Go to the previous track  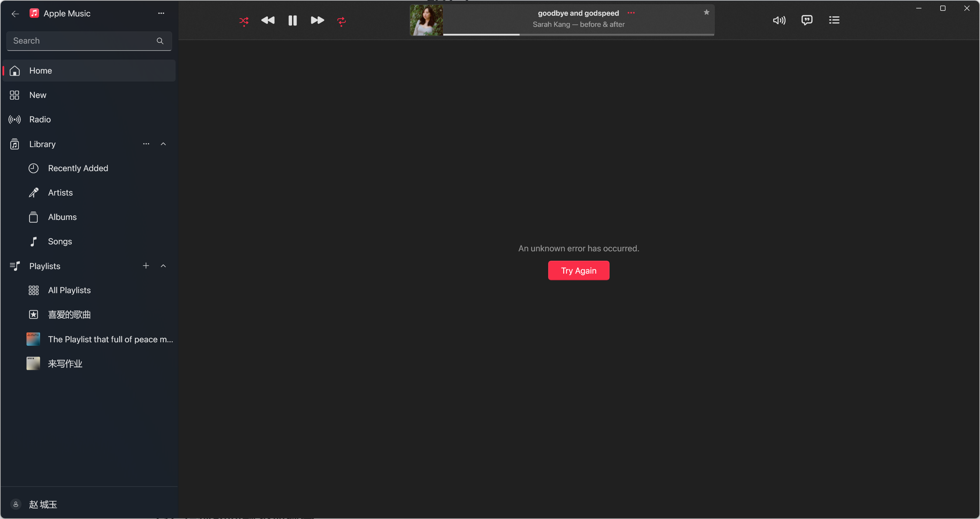(268, 21)
